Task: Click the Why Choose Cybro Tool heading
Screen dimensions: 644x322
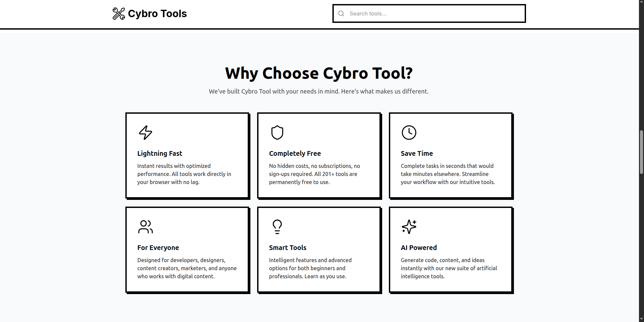Action: 319,73
